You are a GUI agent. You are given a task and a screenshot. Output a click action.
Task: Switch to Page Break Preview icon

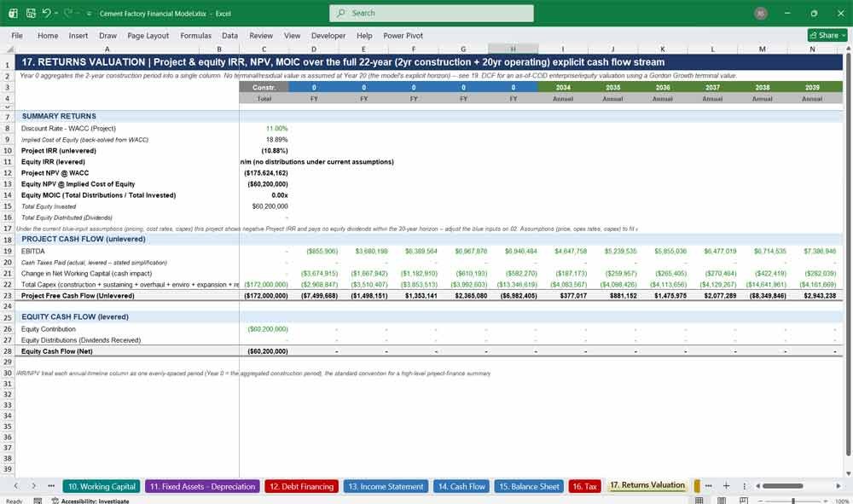744,501
